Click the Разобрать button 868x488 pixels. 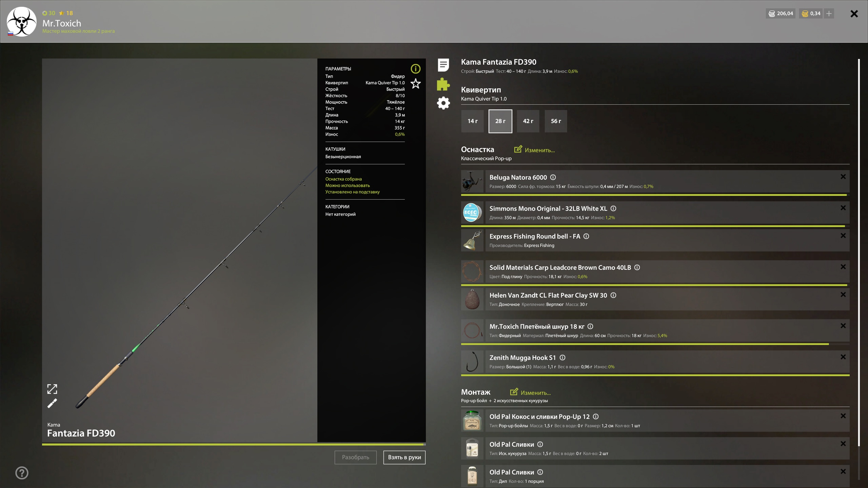355,457
